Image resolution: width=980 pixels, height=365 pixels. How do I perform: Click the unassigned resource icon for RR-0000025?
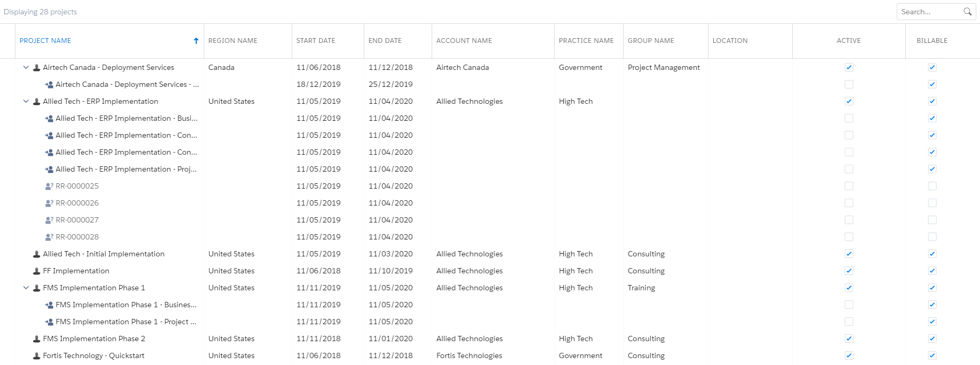[49, 186]
